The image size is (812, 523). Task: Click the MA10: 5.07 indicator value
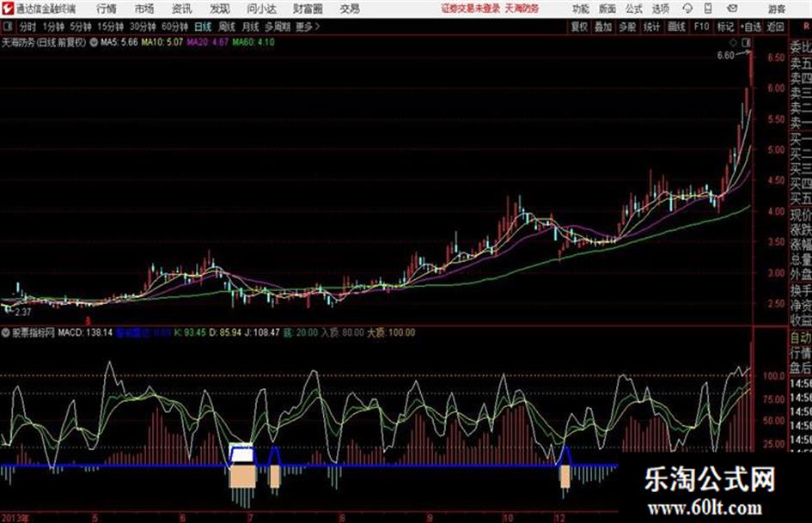[x=162, y=42]
